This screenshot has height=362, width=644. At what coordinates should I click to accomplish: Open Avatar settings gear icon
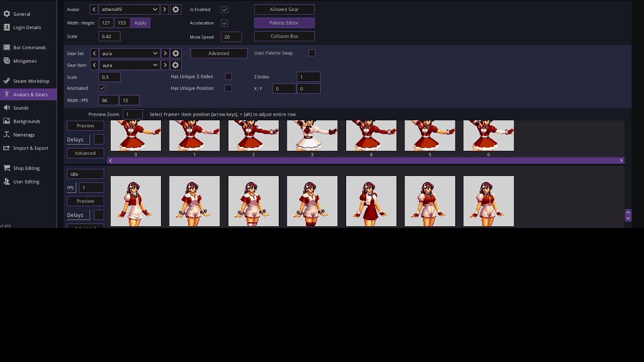click(176, 9)
